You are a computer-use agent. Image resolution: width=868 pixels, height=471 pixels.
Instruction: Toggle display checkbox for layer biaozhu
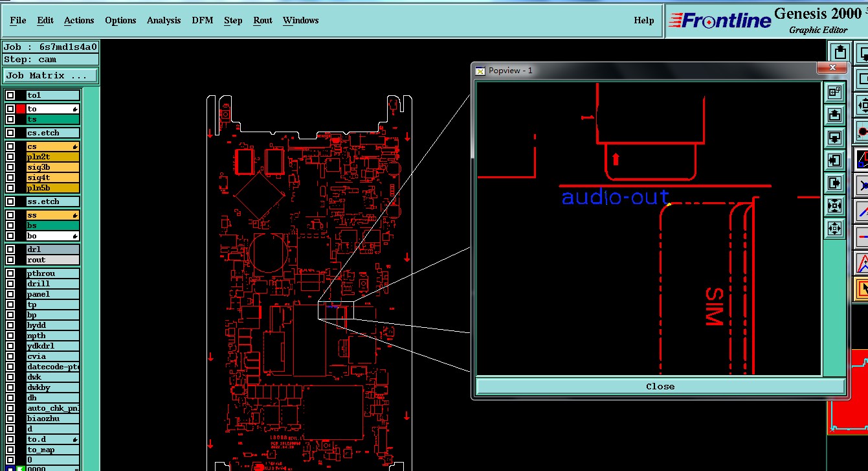pyautogui.click(x=10, y=419)
